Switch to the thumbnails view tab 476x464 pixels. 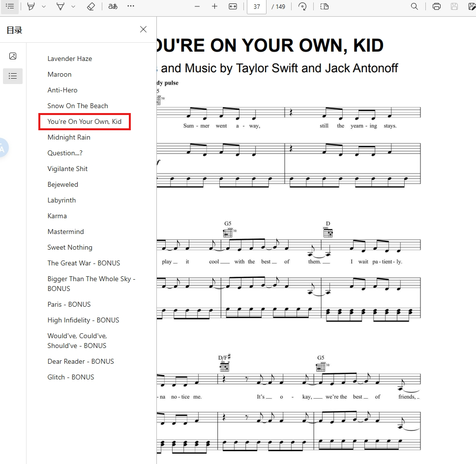[x=13, y=56]
